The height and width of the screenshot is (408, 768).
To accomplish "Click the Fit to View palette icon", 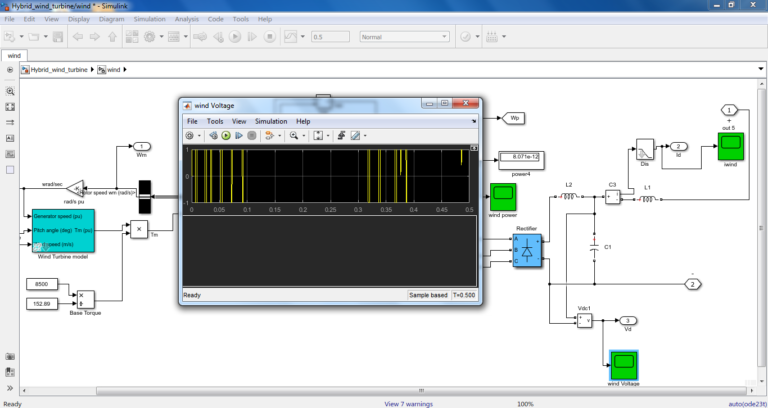I will 10,104.
